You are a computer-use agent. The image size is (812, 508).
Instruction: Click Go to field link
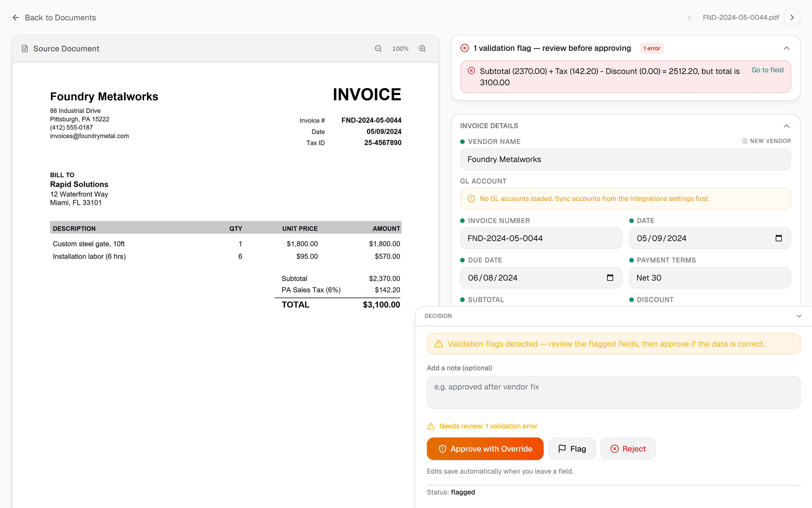pos(767,70)
